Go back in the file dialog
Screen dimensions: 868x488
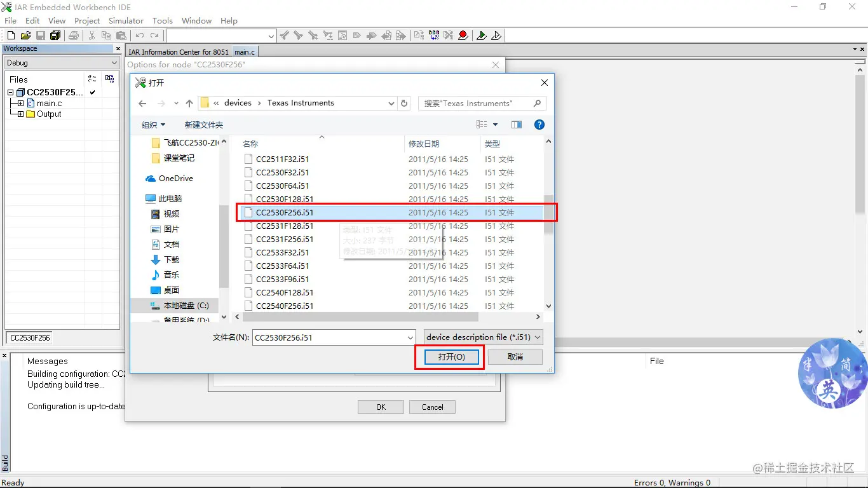[x=143, y=103]
